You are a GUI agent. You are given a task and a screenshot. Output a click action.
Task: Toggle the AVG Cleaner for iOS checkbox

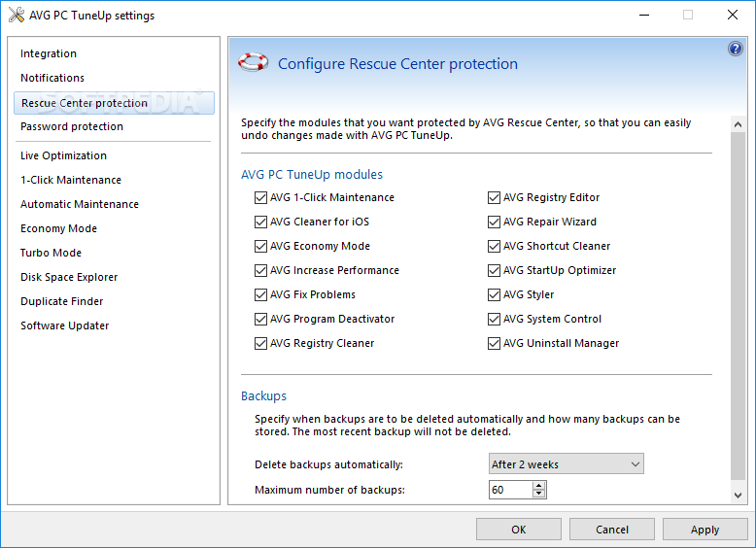pos(260,222)
